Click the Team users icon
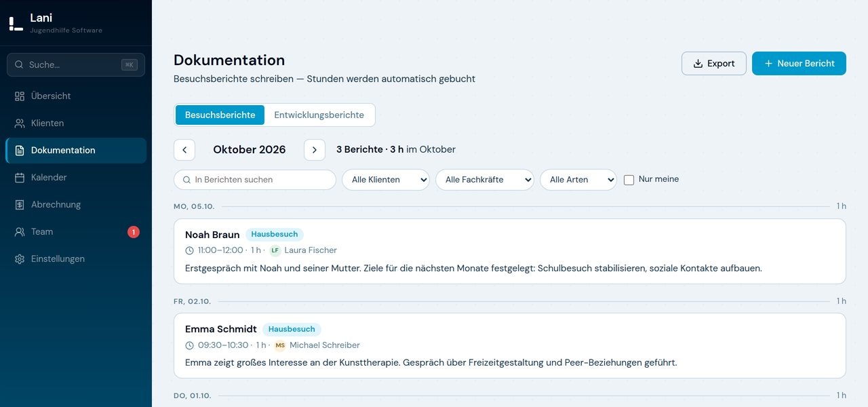 pyautogui.click(x=20, y=232)
